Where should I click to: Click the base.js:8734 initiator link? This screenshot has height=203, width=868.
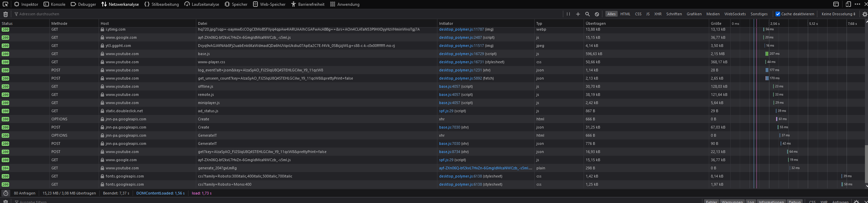[x=449, y=152]
